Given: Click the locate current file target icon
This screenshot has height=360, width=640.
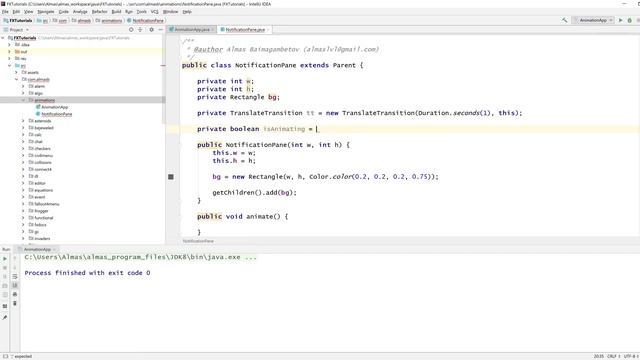Looking at the screenshot, I should 131,29.
